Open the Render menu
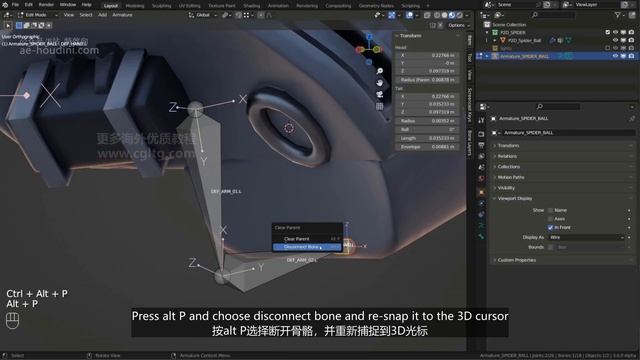 (x=46, y=5)
